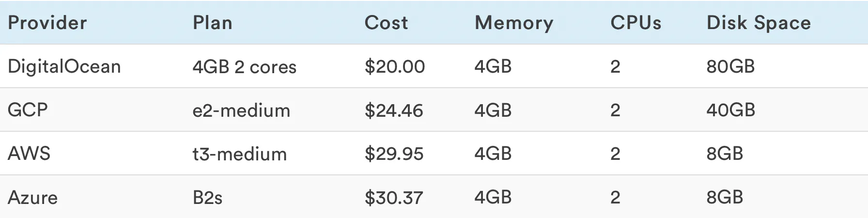Click the $20.00 cost value

[395, 66]
